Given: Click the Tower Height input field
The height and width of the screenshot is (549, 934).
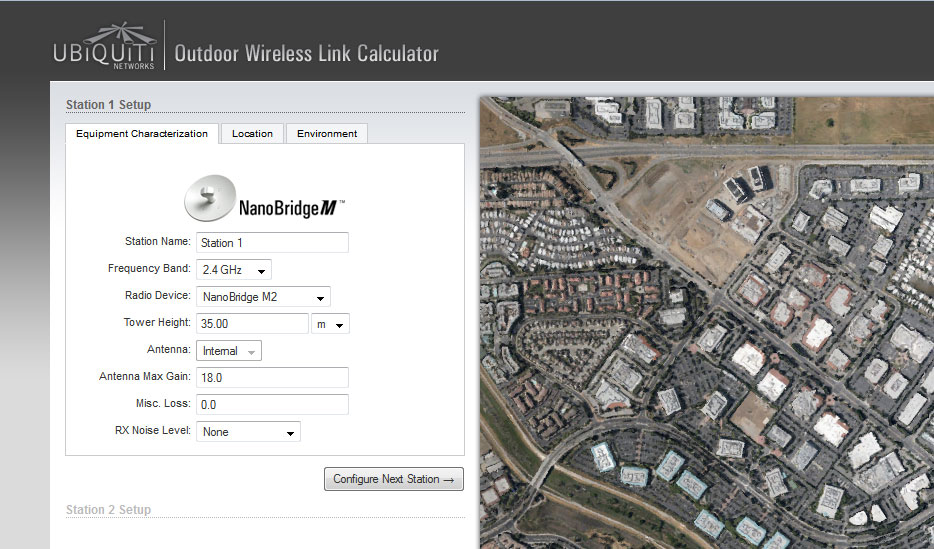Looking at the screenshot, I should point(252,324).
